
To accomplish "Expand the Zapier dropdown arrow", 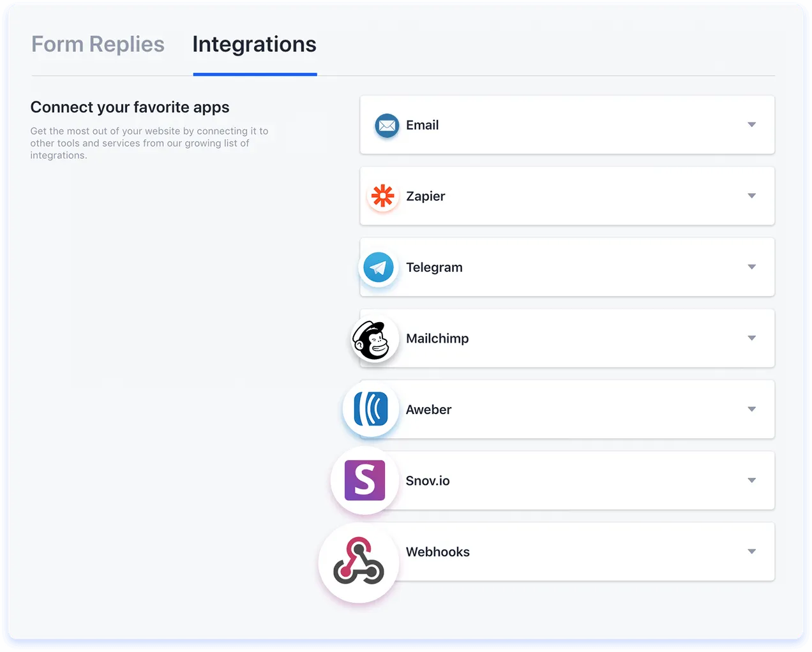I will click(752, 196).
